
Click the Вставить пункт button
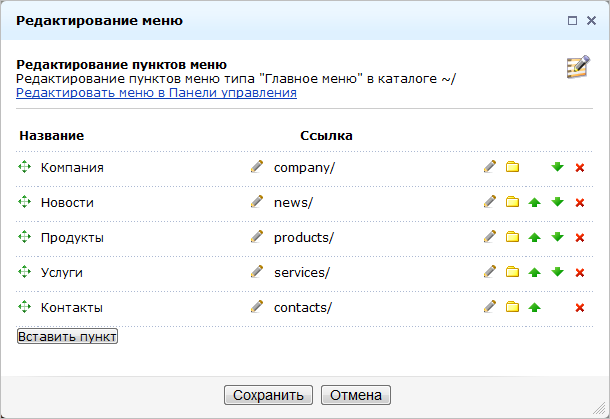pos(67,337)
